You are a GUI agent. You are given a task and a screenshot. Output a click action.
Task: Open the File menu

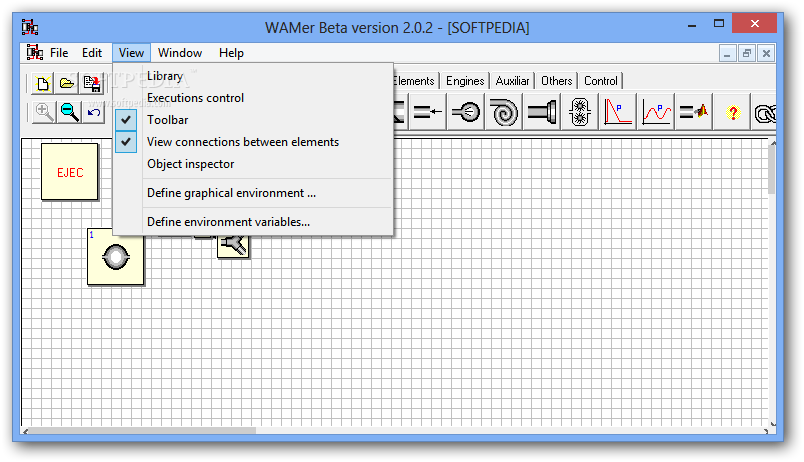59,53
